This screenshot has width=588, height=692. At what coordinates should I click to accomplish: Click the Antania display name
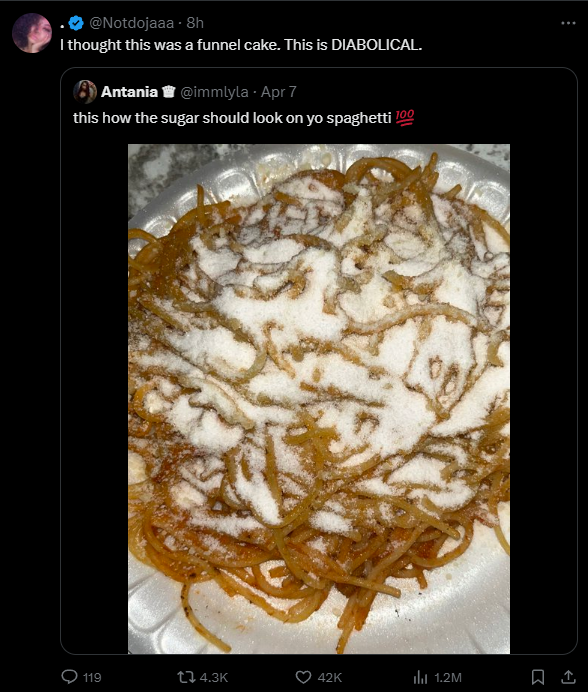(x=129, y=92)
